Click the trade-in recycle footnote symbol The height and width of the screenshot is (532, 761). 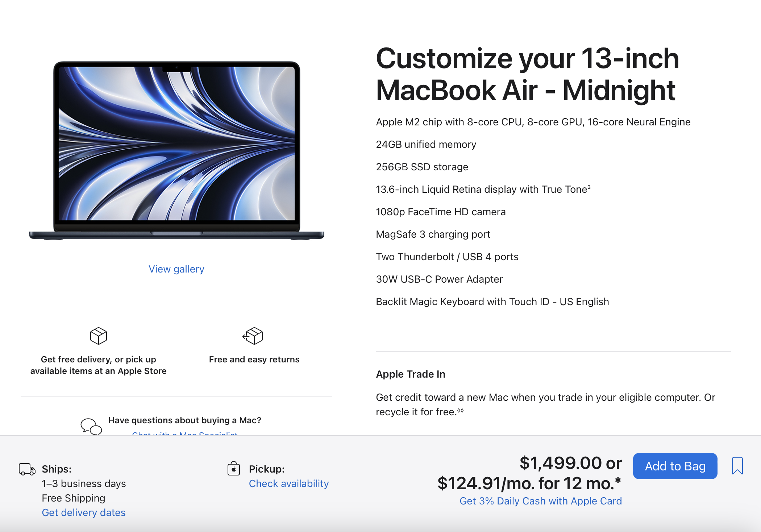(460, 410)
